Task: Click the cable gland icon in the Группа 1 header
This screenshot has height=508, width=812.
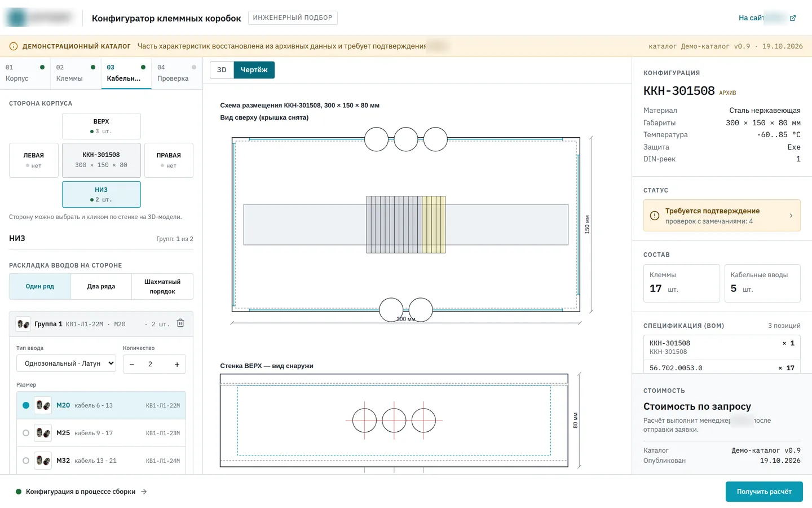Action: pyautogui.click(x=23, y=324)
